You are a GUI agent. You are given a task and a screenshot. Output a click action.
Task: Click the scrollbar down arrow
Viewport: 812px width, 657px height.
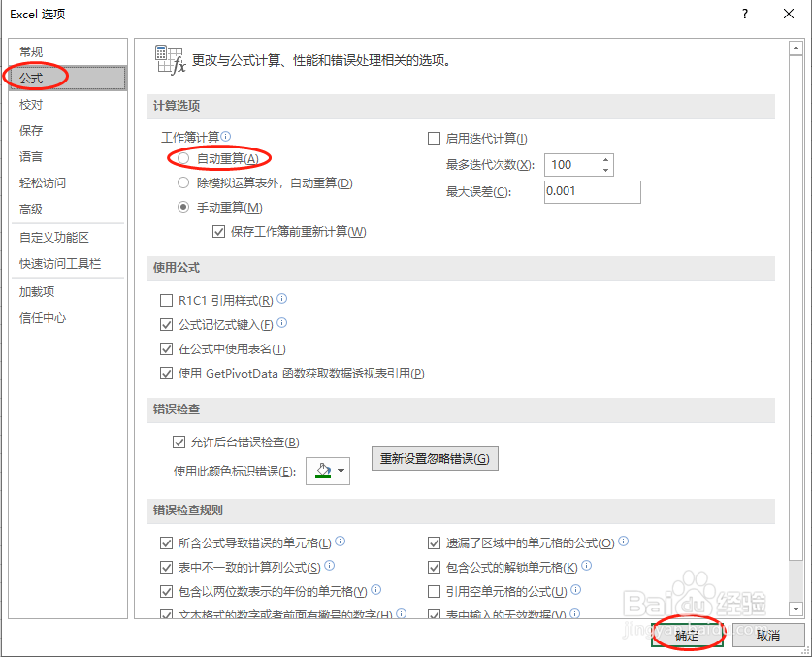tap(796, 608)
